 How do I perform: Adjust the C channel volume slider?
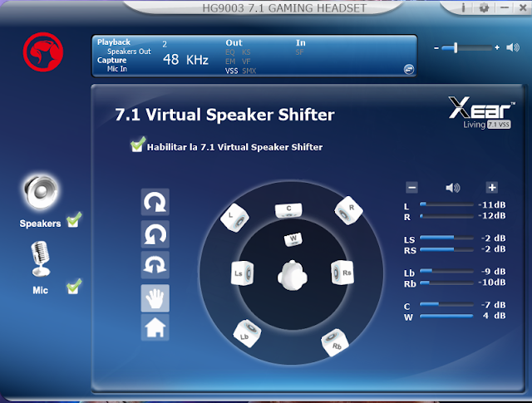pos(446,304)
